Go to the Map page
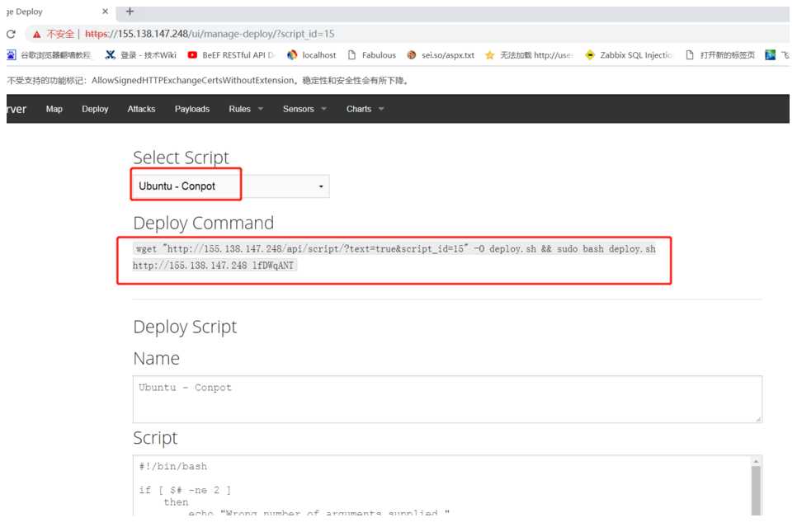Viewport: 797px width, 532px height. (54, 109)
